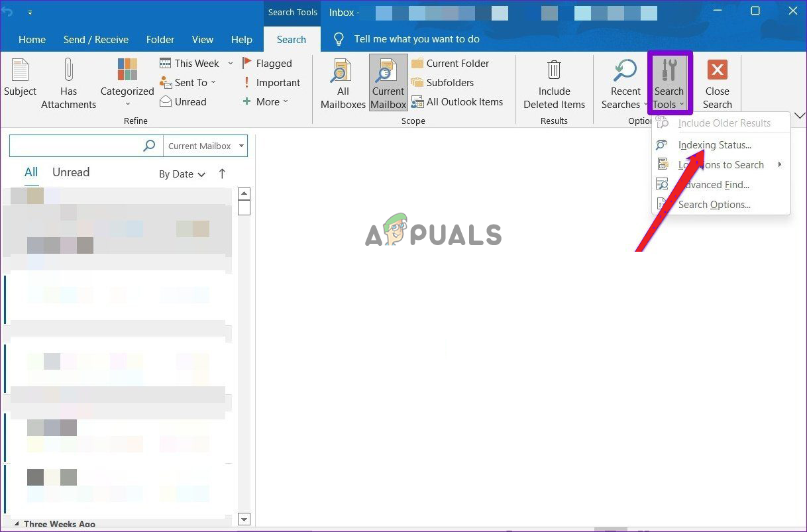Click the Include Deleted Items trash icon
The width and height of the screenshot is (807, 532).
(x=554, y=70)
